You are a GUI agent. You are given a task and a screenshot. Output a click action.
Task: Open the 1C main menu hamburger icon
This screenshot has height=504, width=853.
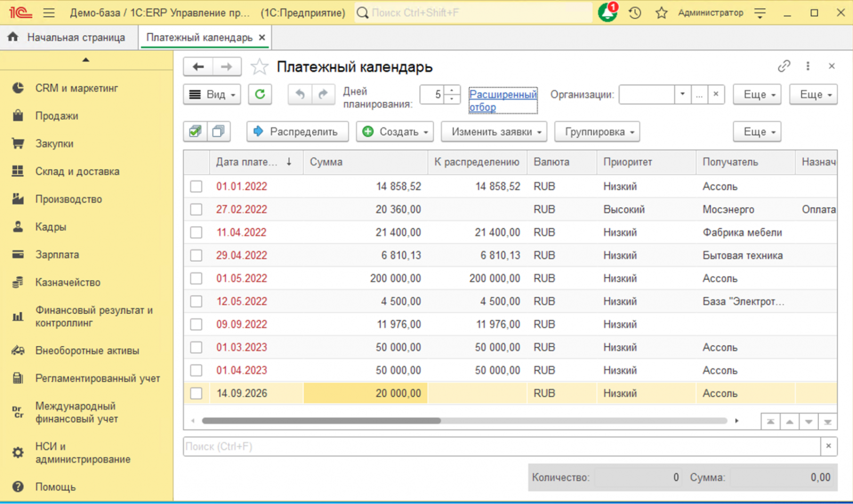(49, 13)
